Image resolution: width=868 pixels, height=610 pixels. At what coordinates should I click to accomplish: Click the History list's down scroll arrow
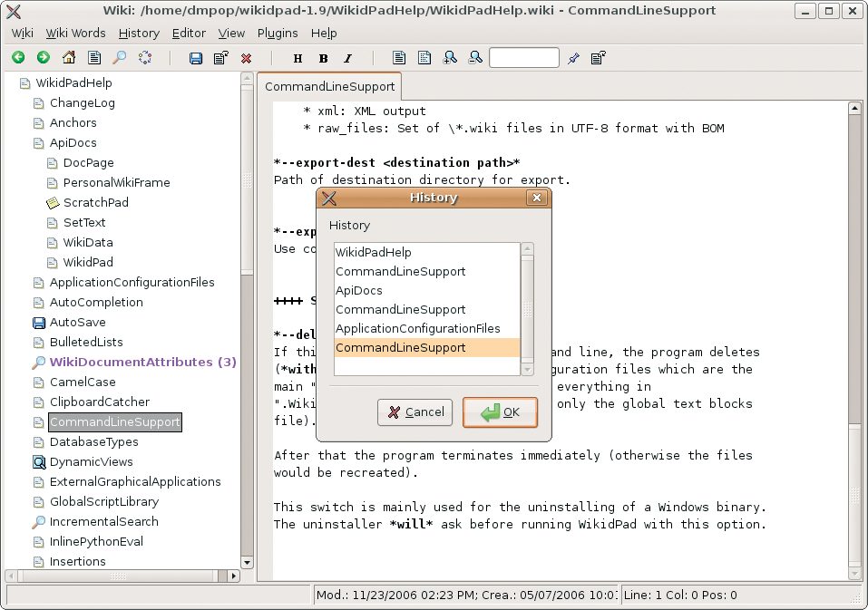[x=528, y=370]
